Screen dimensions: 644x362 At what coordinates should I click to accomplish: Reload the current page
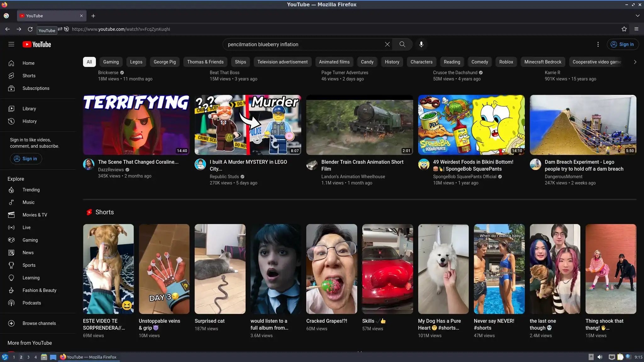coord(30,29)
